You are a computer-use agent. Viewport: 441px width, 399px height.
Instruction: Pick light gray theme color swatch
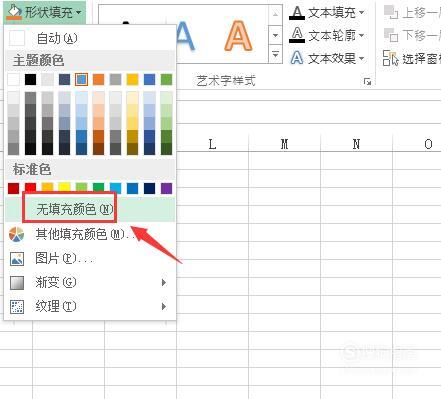click(x=47, y=80)
